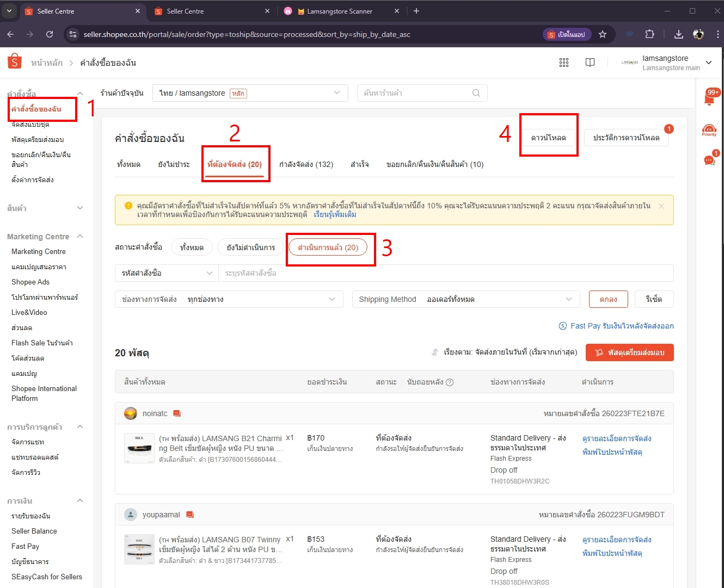
Task: Click the site info icon in address bar
Action: click(73, 34)
